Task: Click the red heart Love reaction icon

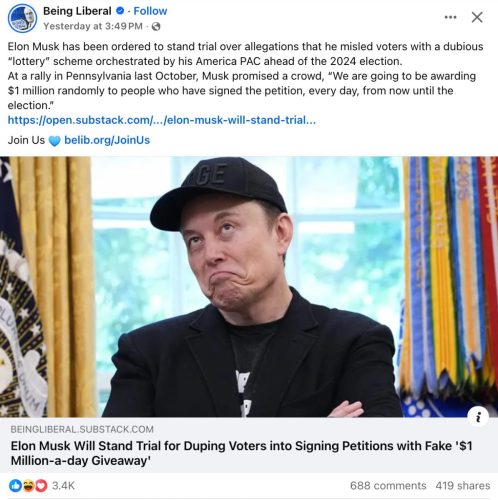Action: pyautogui.click(x=41, y=485)
